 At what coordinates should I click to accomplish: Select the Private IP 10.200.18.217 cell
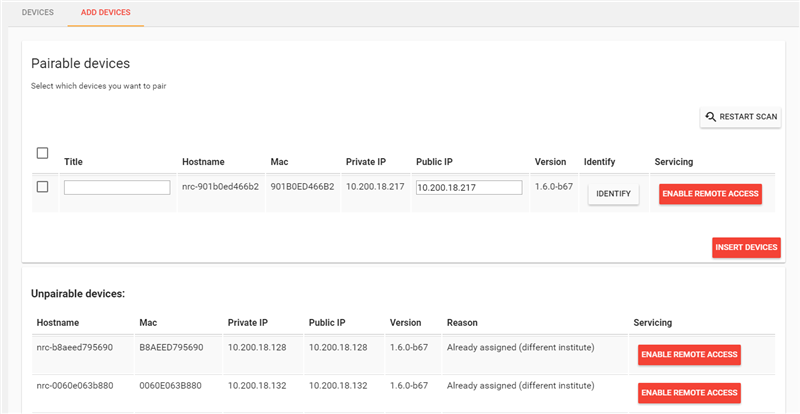pyautogui.click(x=375, y=187)
